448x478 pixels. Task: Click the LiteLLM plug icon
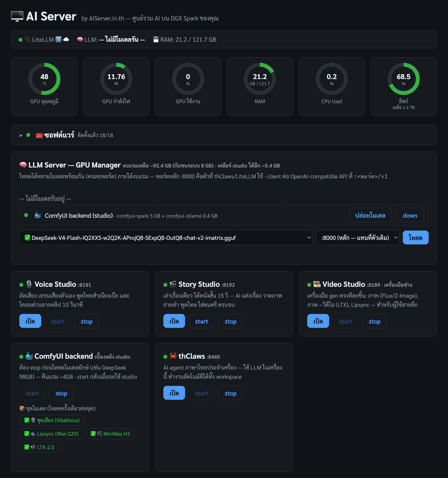(x=27, y=39)
